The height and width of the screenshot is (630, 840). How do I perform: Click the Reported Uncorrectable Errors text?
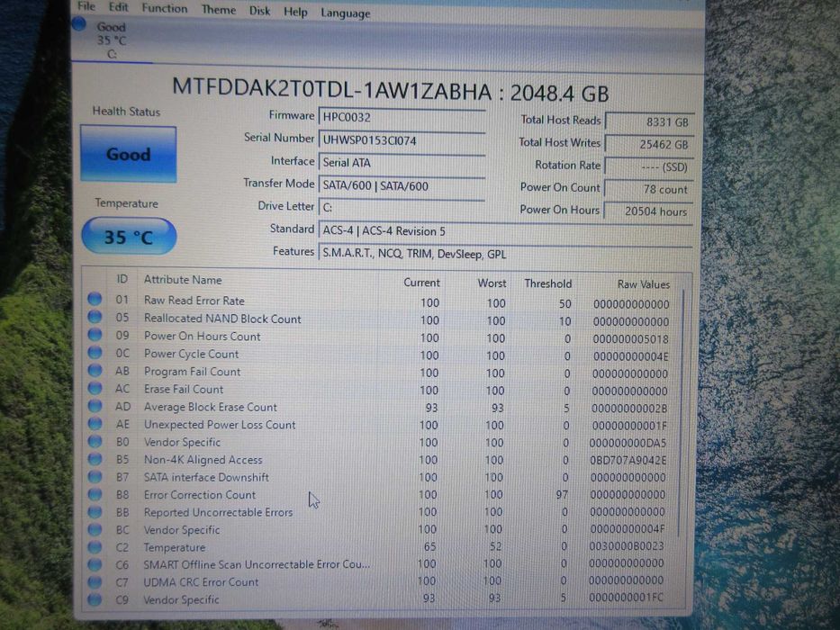click(x=218, y=513)
